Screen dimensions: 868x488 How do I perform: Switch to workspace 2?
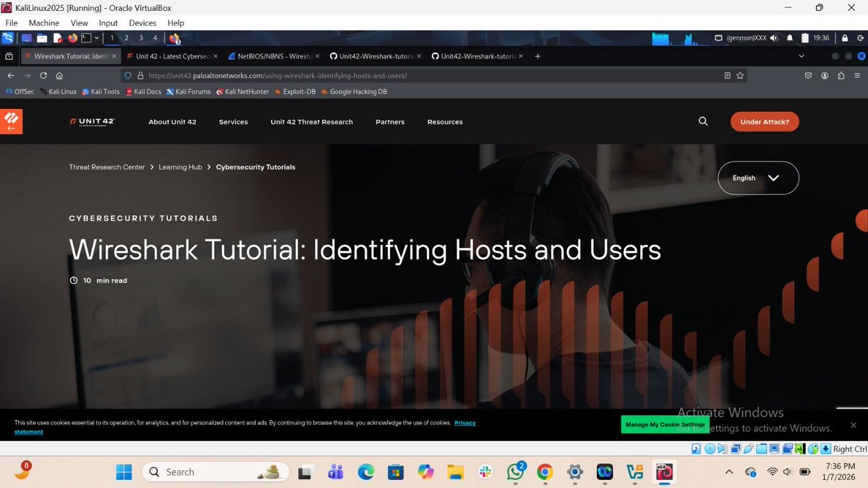pos(126,38)
